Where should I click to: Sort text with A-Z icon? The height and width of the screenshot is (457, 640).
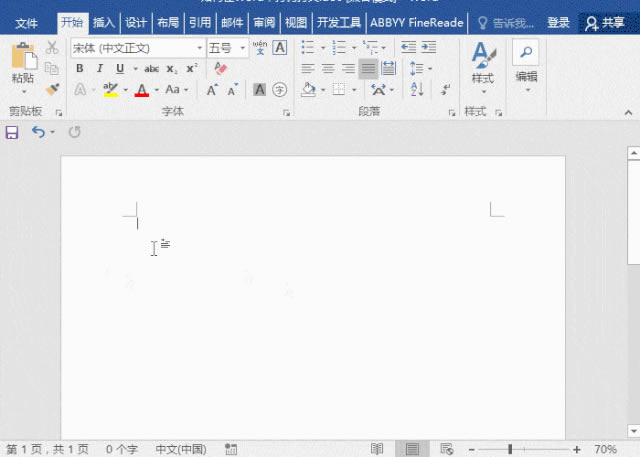(x=417, y=89)
